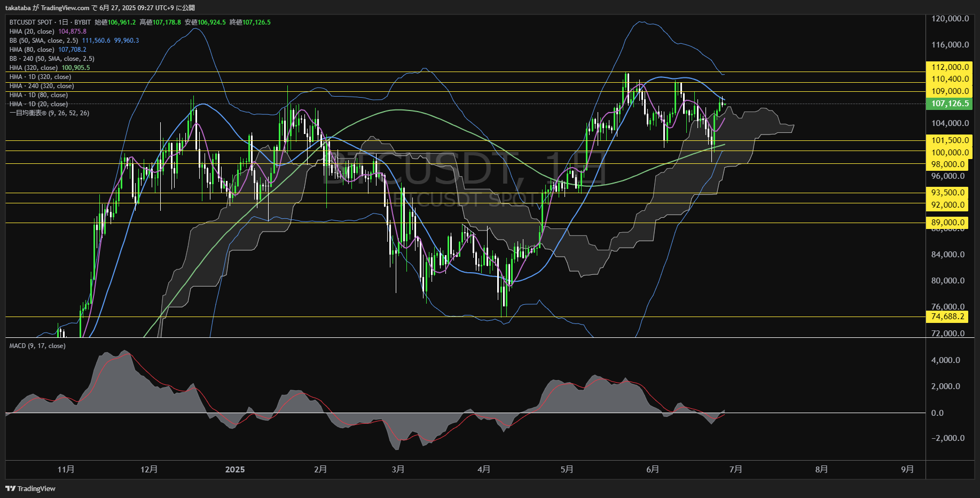The width and height of the screenshot is (980, 498).
Task: Click the TradingView logo at bottom left
Action: [30, 488]
